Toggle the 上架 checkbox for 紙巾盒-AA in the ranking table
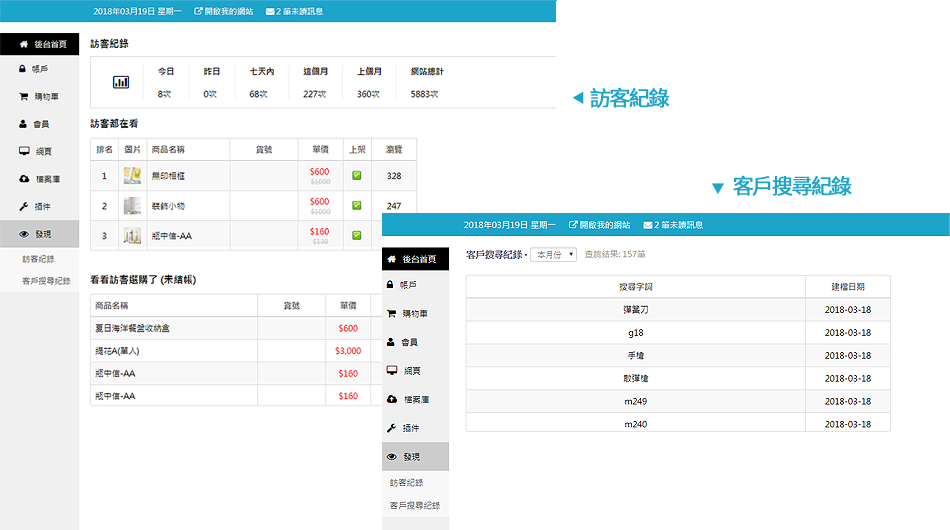The width and height of the screenshot is (950, 530). [357, 236]
